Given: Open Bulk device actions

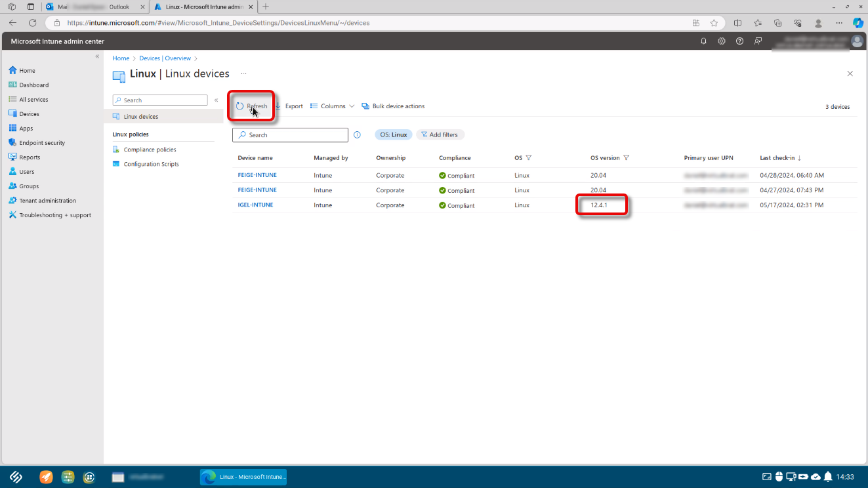Looking at the screenshot, I should tap(393, 106).
